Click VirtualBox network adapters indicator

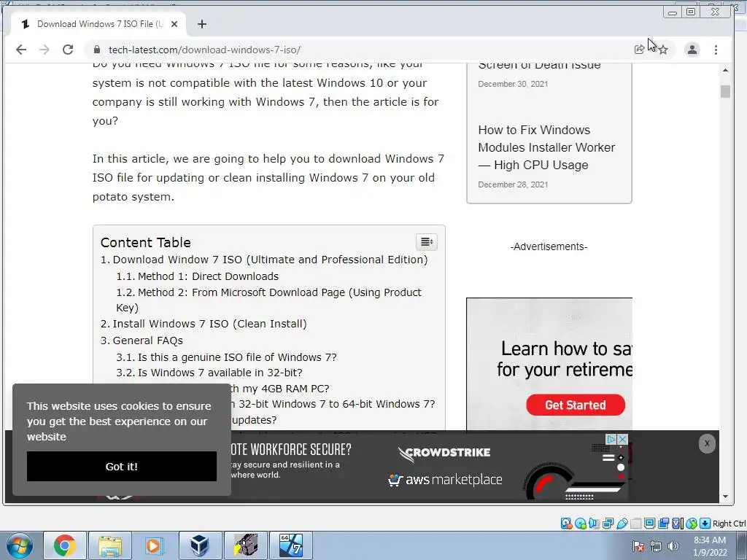608,524
